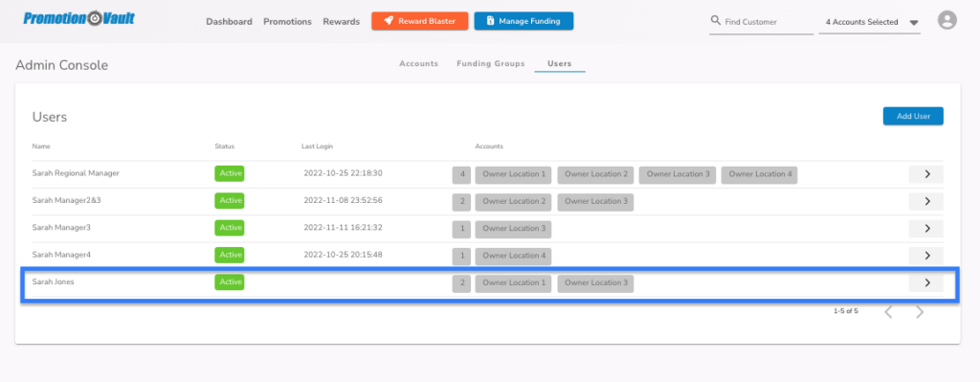Click the Sarah Regional Manager name

click(x=76, y=173)
